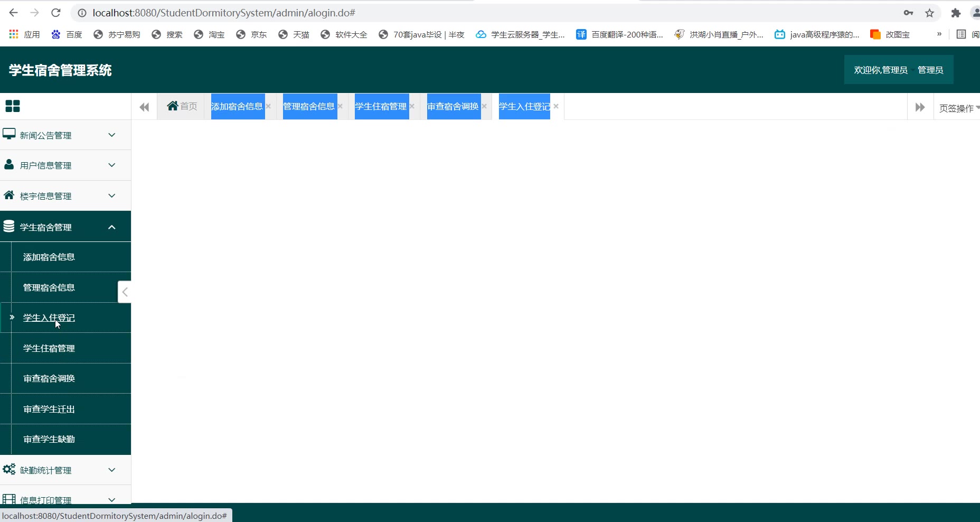Screen dimensions: 980x522
Task: Click the 欢迎你,管理员 welcome text
Action: coord(880,70)
